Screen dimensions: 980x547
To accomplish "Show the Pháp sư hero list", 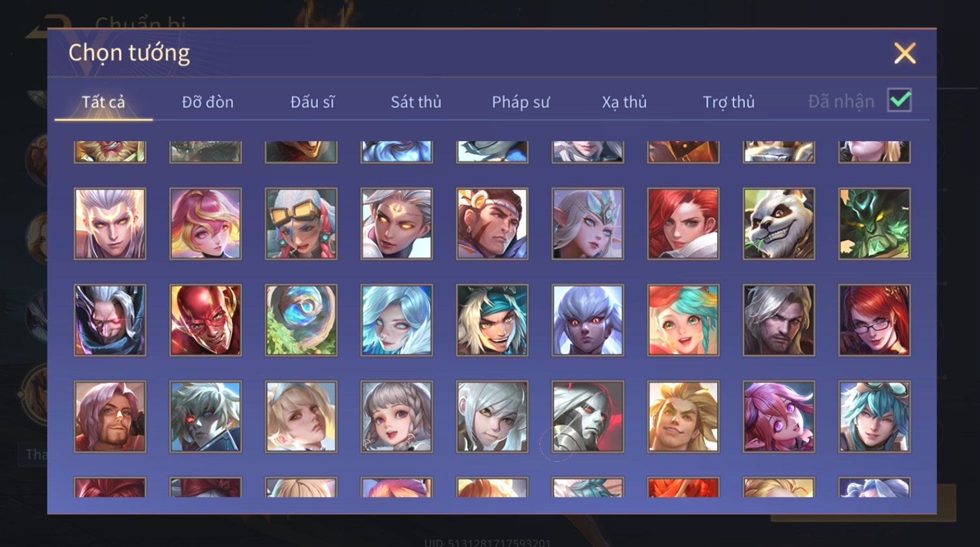I will [x=521, y=102].
